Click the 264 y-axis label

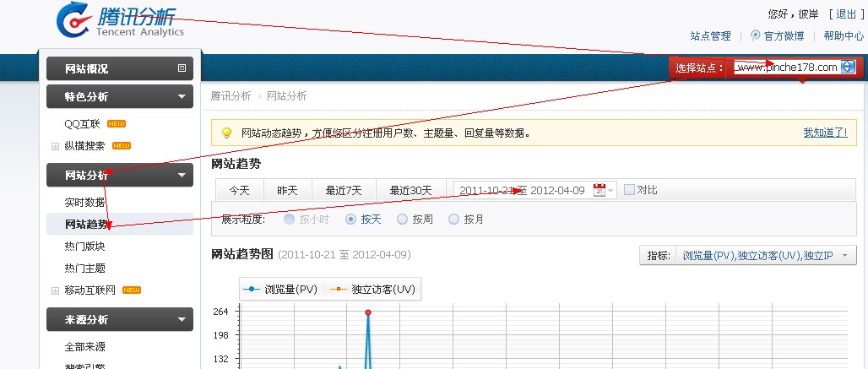pos(220,311)
